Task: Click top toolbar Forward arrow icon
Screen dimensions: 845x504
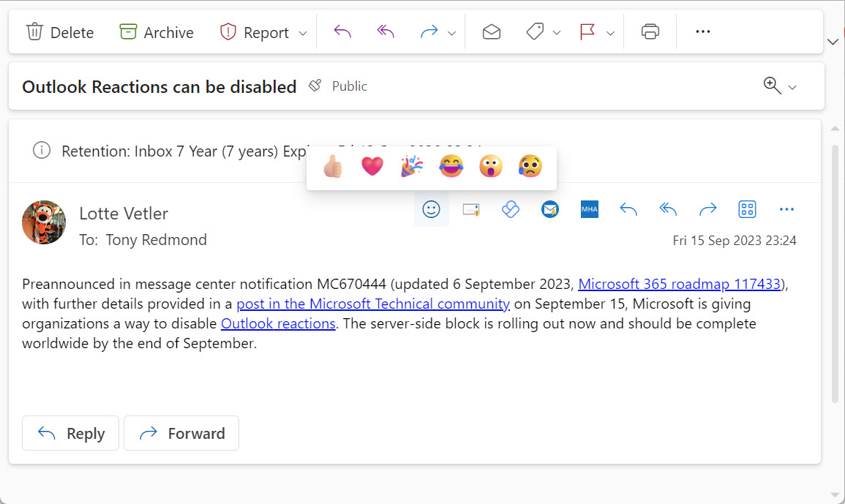Action: [x=429, y=32]
